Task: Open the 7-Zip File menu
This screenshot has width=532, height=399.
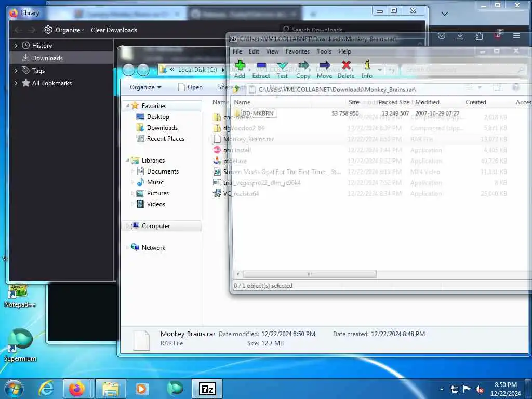Action: pos(237,51)
